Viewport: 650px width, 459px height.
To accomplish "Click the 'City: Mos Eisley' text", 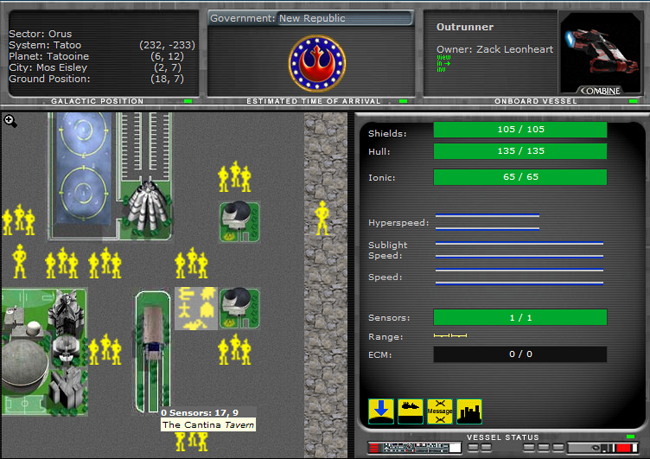I will pos(48,67).
